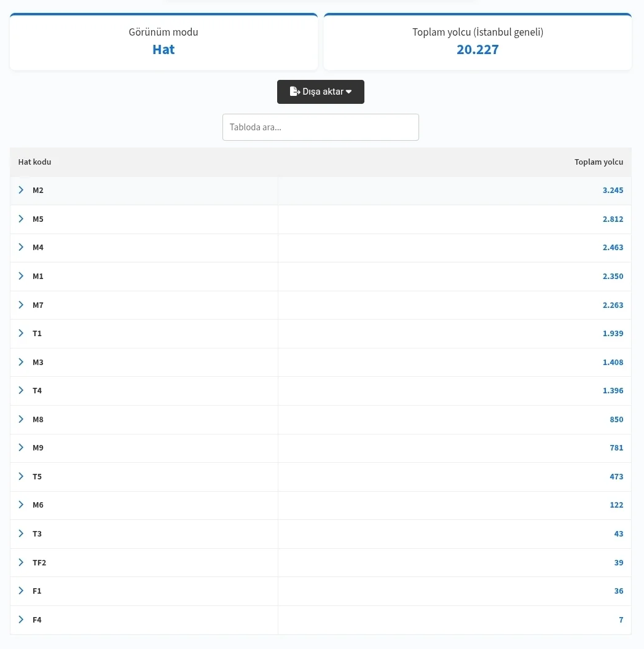This screenshot has height=649, width=644.
Task: Expand the F4 funicular row chevron
Action: click(21, 619)
